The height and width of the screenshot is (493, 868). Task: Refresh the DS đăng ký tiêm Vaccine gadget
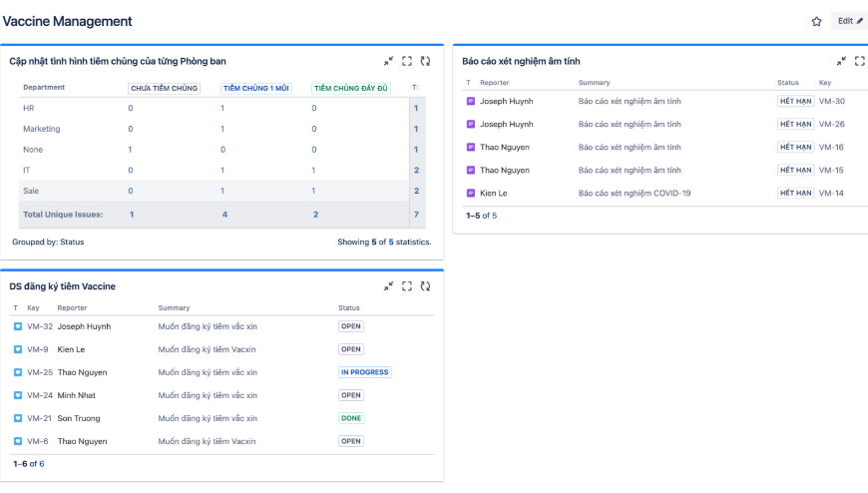tap(425, 286)
